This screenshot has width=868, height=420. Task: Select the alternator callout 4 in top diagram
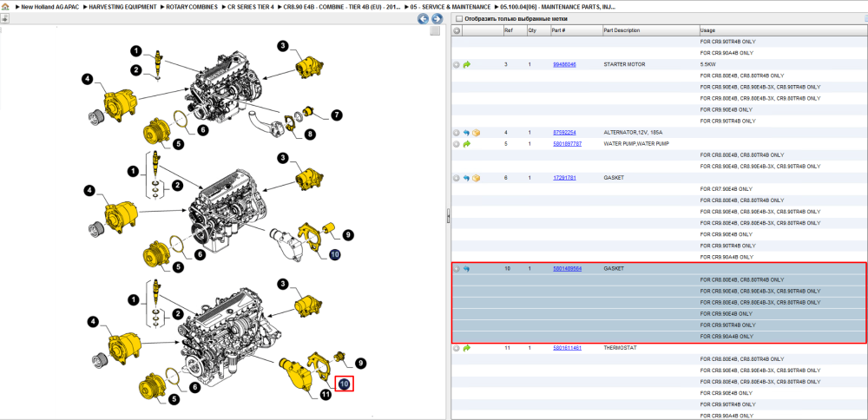[x=87, y=79]
